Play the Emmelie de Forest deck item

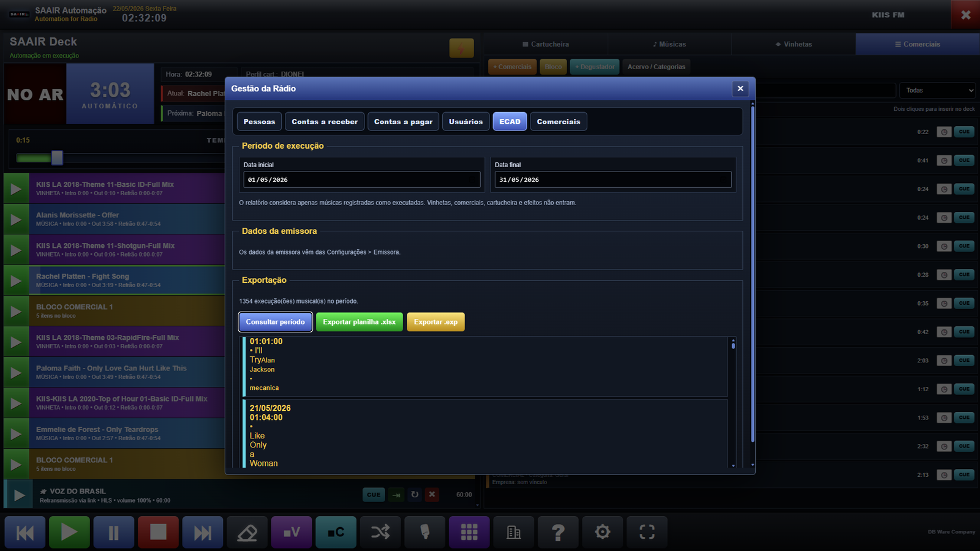tap(17, 433)
